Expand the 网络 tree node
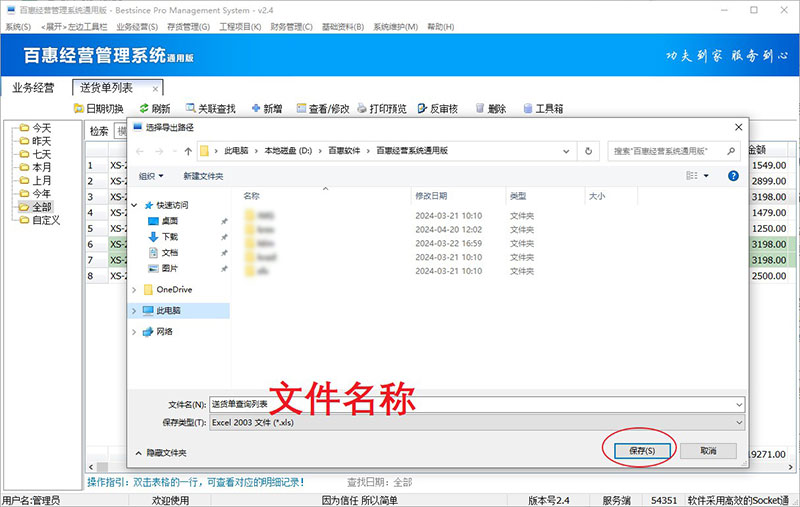800x507 pixels. click(134, 332)
